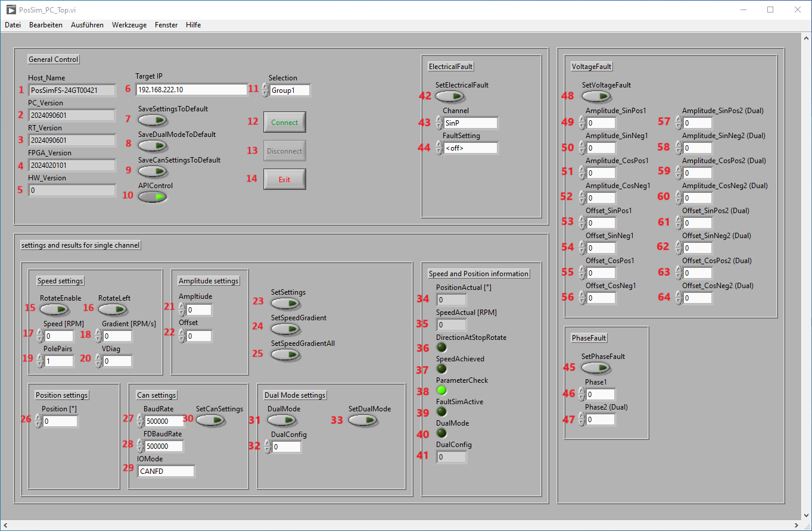
Task: Toggle the SaveDualModeToDefault switch
Action: click(153, 146)
